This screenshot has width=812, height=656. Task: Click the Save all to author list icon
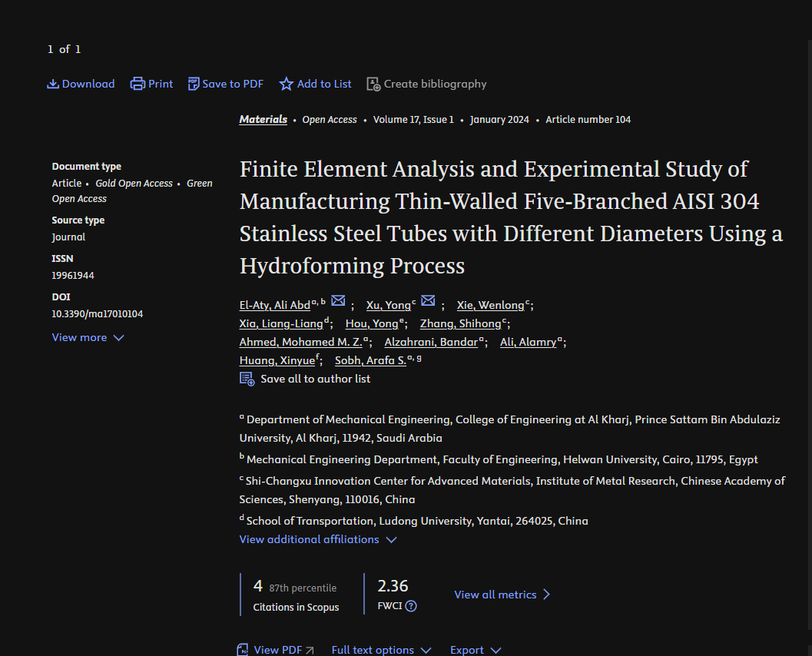pyautogui.click(x=247, y=379)
